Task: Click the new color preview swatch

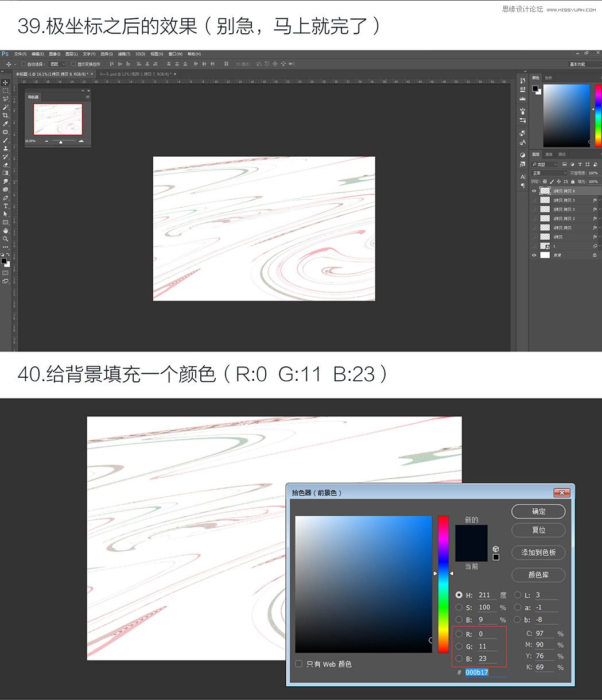Action: pyautogui.click(x=471, y=533)
